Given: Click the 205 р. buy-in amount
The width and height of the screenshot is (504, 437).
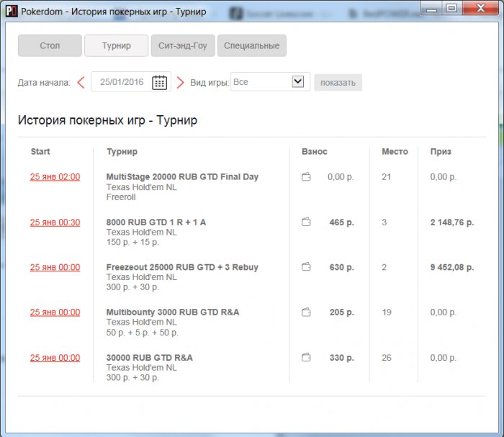Looking at the screenshot, I should pyautogui.click(x=341, y=312).
